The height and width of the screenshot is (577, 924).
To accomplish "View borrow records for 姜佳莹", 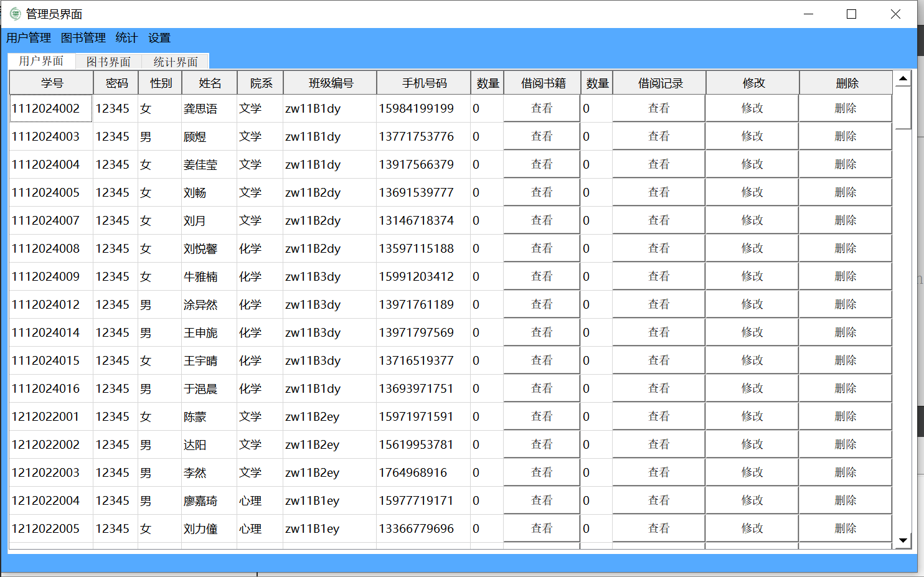I will click(659, 164).
